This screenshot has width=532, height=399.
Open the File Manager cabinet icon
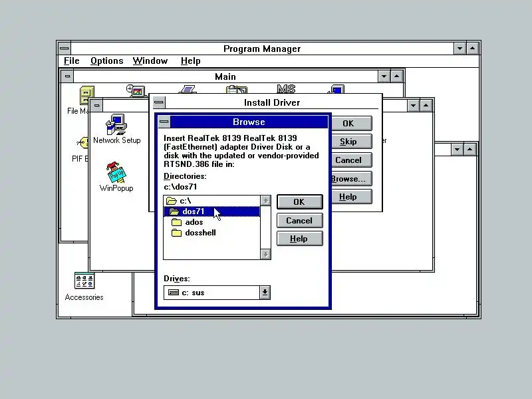point(86,95)
